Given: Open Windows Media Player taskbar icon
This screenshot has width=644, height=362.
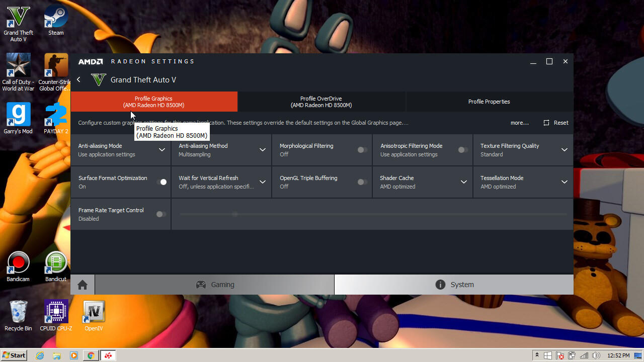Looking at the screenshot, I should point(74,355).
